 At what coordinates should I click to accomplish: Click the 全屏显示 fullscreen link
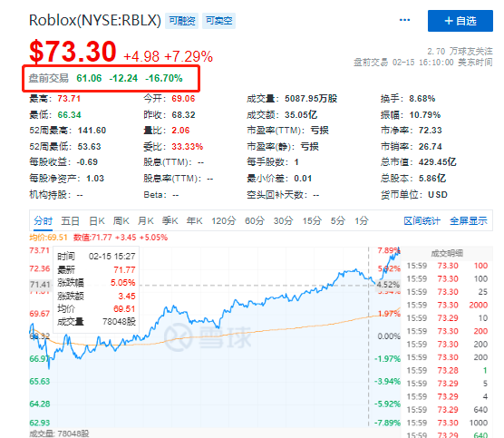pos(469,221)
